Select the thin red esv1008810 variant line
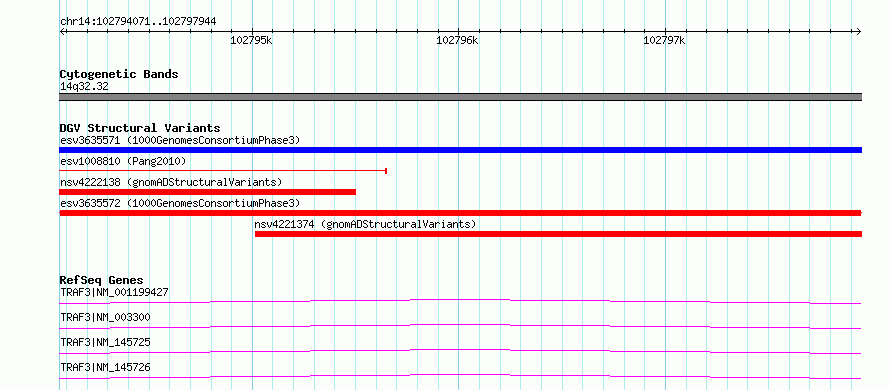Image resolution: width=890 pixels, height=390 pixels. tap(223, 171)
